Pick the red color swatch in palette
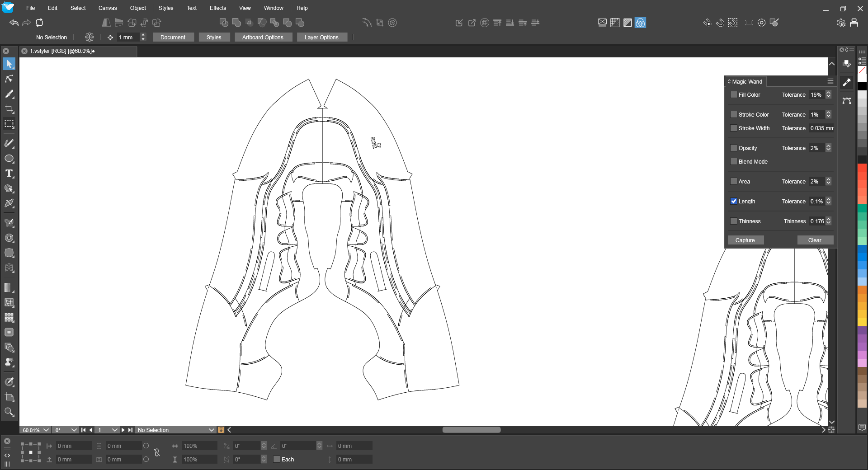This screenshot has width=868, height=470. coord(862,168)
